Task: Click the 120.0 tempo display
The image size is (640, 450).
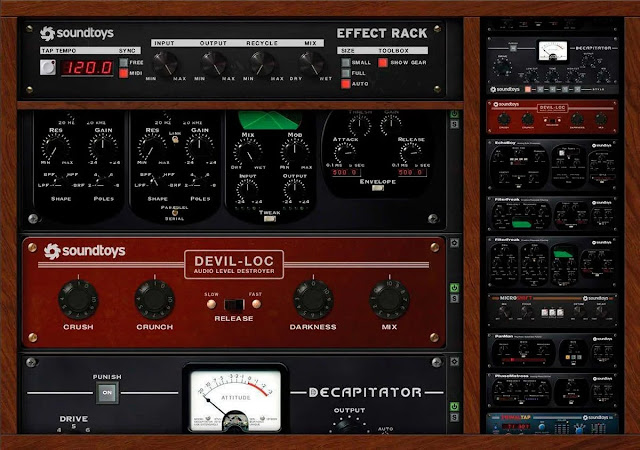Action: [87, 68]
